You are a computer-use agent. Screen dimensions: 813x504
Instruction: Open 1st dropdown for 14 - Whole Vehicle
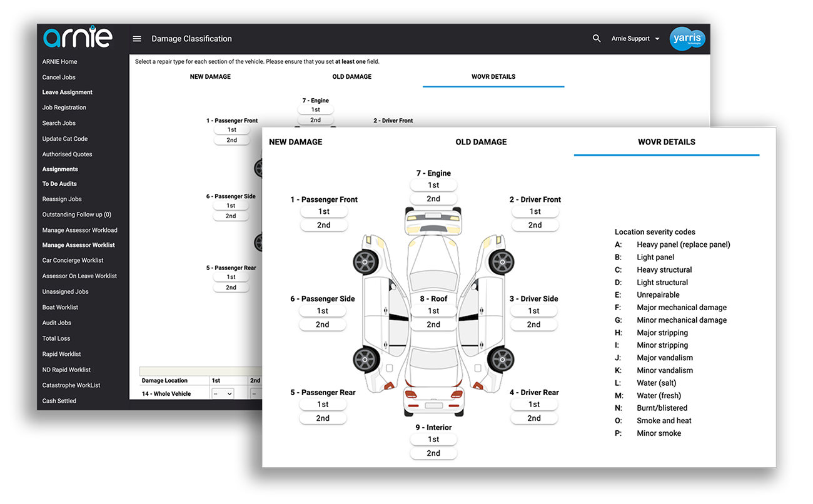point(222,393)
